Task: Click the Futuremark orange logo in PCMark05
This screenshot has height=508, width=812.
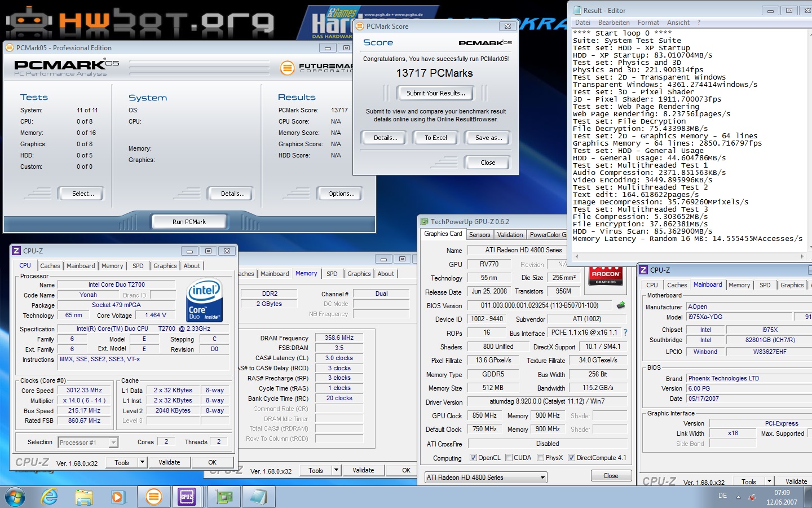Action: point(288,68)
